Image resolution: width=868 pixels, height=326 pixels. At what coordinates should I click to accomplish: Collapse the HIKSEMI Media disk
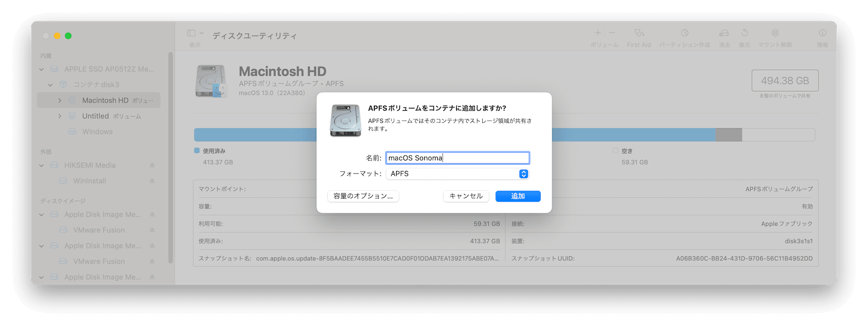click(42, 165)
